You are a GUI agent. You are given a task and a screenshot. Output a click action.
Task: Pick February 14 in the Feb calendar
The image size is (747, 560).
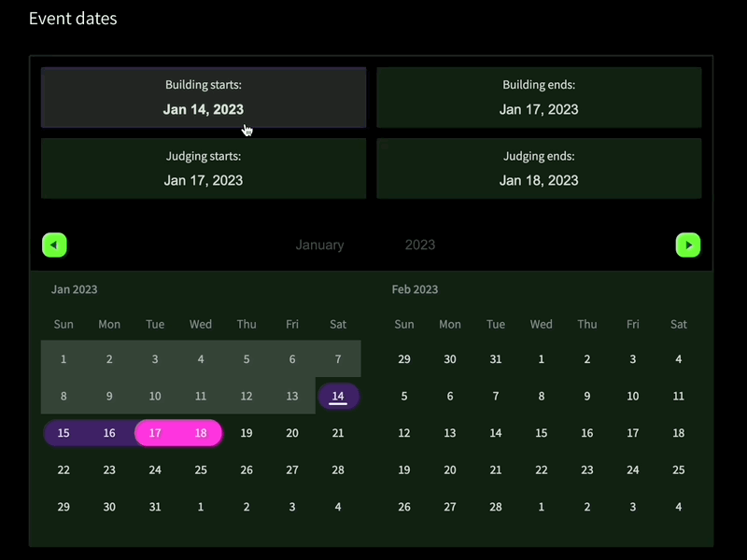point(496,433)
